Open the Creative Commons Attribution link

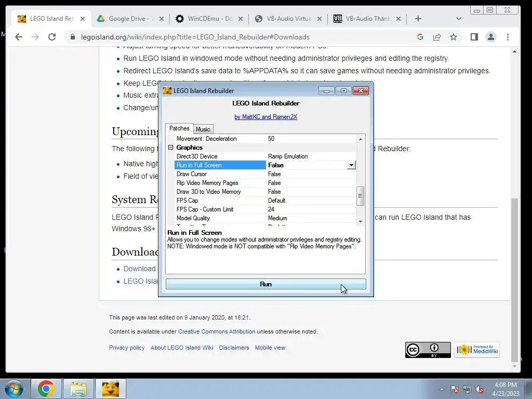tap(217, 331)
